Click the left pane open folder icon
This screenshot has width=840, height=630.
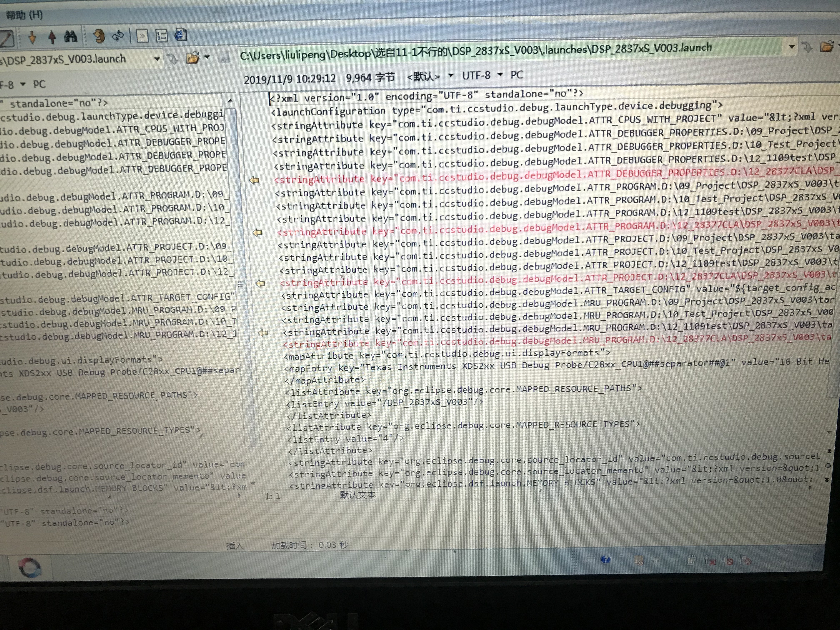pos(192,59)
